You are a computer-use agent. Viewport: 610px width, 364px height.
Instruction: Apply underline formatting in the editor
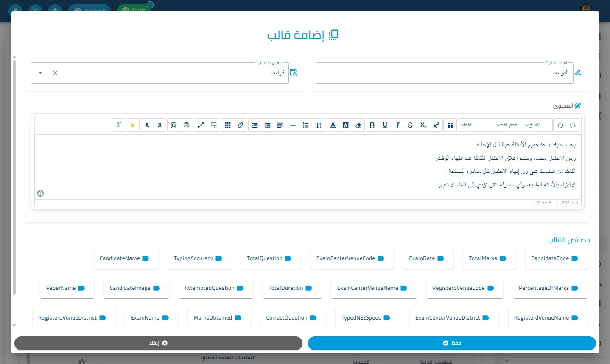click(385, 125)
